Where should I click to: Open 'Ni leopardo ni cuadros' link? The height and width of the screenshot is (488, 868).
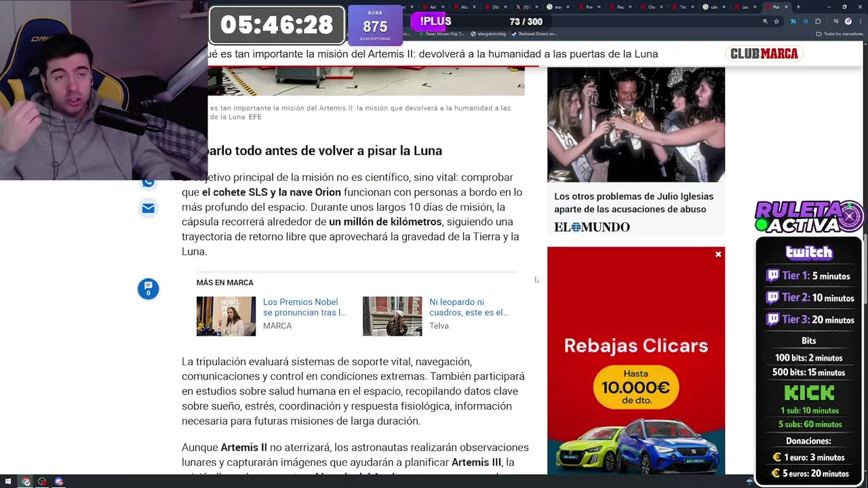[469, 307]
